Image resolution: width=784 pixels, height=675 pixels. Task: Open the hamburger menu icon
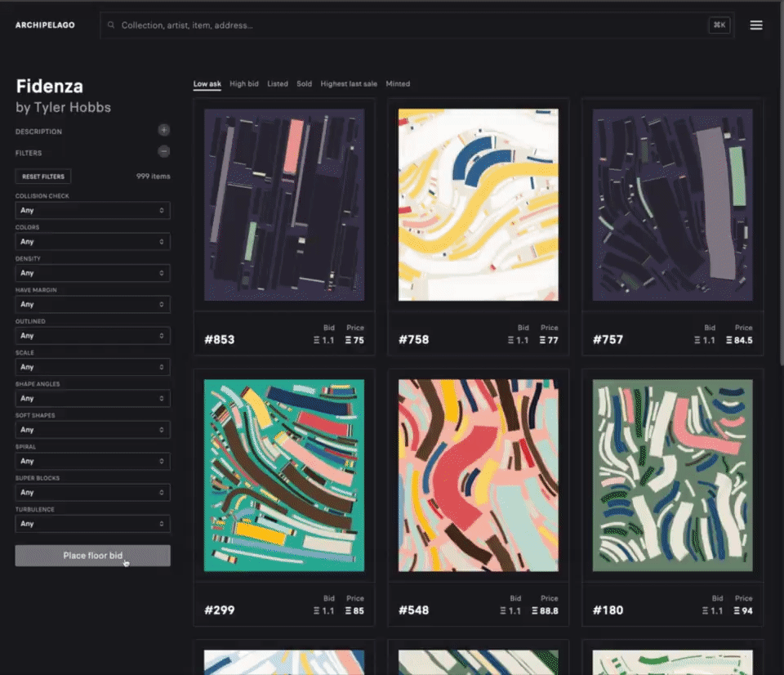[x=756, y=25]
